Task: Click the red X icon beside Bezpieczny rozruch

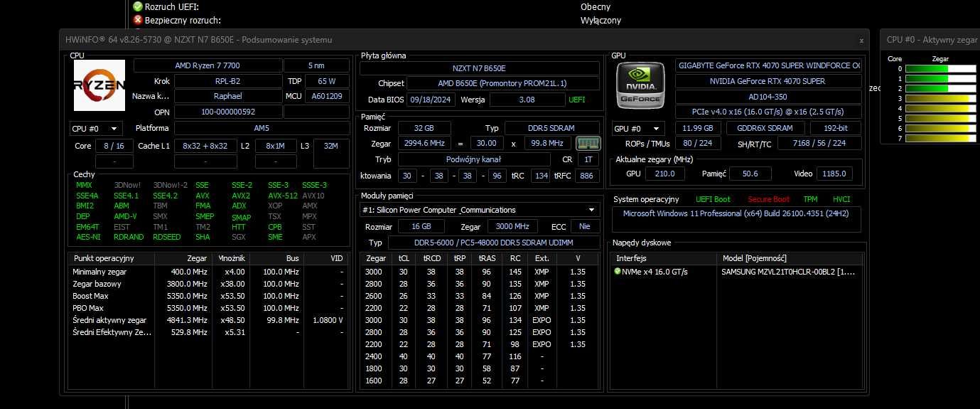Action: [x=138, y=20]
